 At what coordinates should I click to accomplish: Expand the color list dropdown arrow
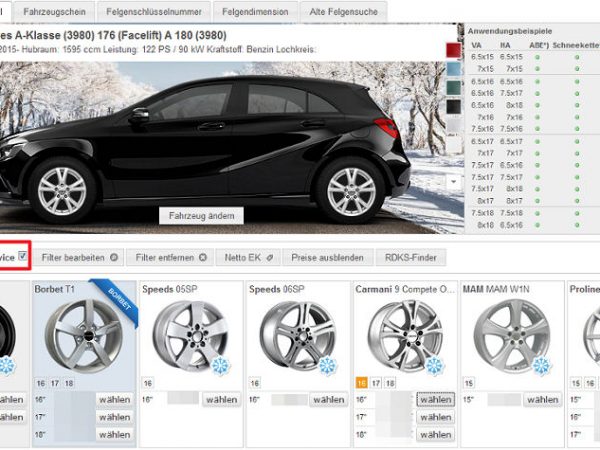point(454,181)
